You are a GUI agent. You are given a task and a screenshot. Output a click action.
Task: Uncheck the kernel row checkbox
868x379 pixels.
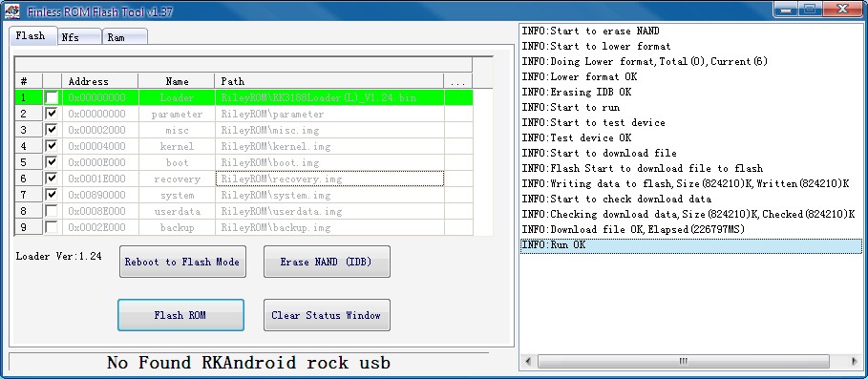pyautogui.click(x=52, y=147)
